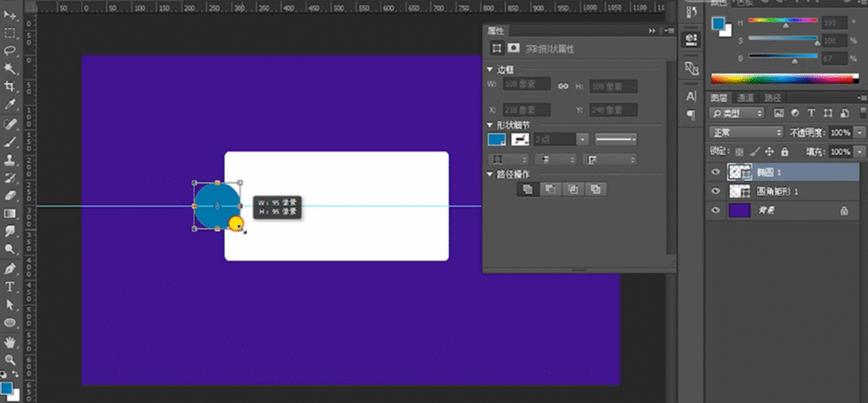Open the stroke line cap dropdown

tap(555, 160)
